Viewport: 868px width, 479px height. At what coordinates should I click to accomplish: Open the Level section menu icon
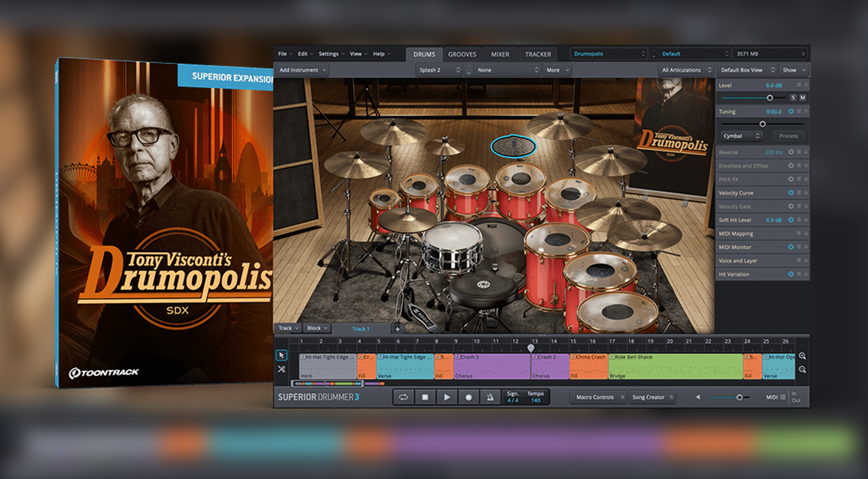point(799,85)
